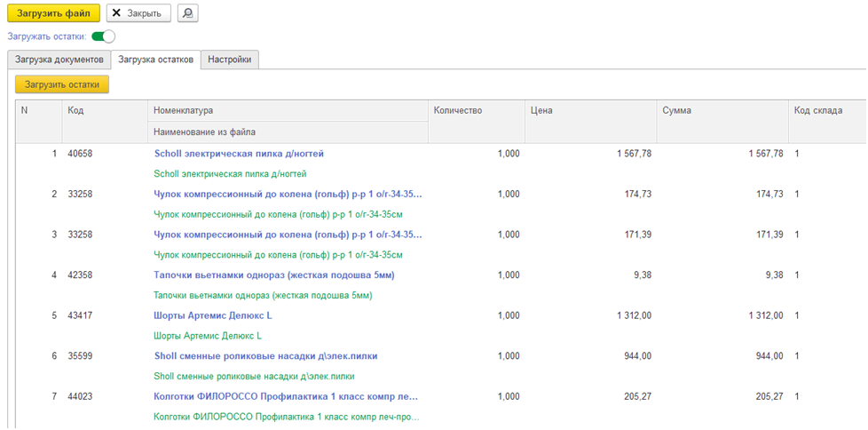Image resolution: width=868 pixels, height=430 pixels.
Task: Switch to the Загрузка документов tab
Action: (59, 60)
